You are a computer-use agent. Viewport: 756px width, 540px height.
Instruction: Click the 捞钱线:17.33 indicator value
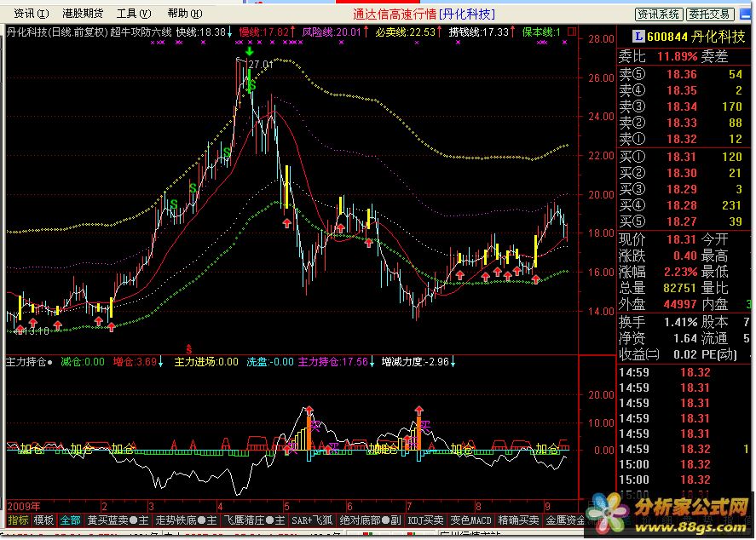[479, 32]
